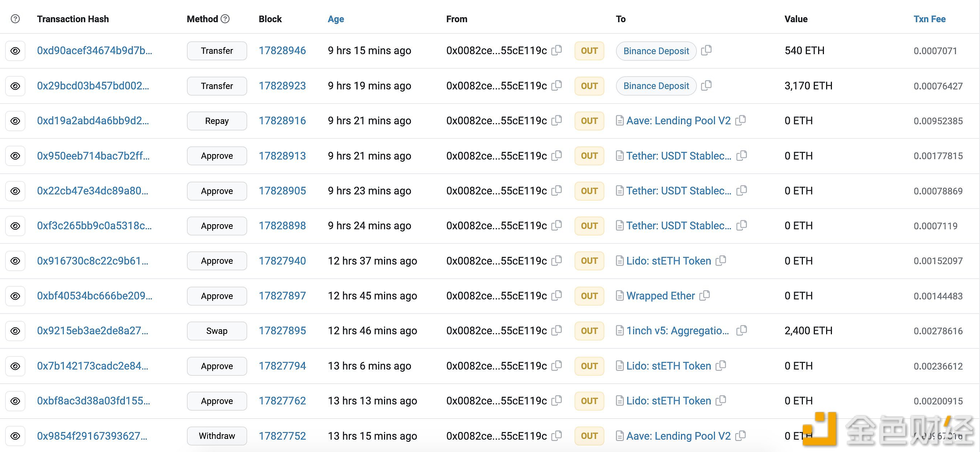980x452 pixels.
Task: Open 1inch v5 Aggregation router link
Action: (x=678, y=331)
